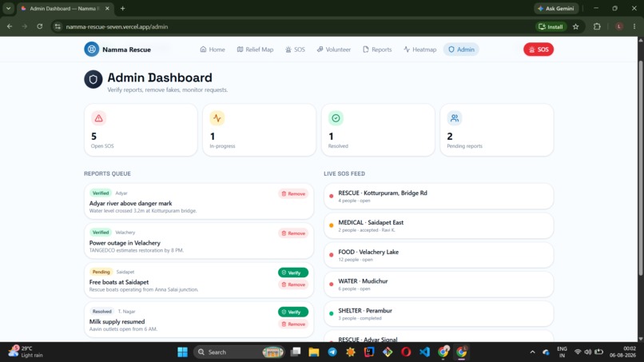Click the red status dot for Kotturpuram rescue
The height and width of the screenshot is (362, 644).
331,196
